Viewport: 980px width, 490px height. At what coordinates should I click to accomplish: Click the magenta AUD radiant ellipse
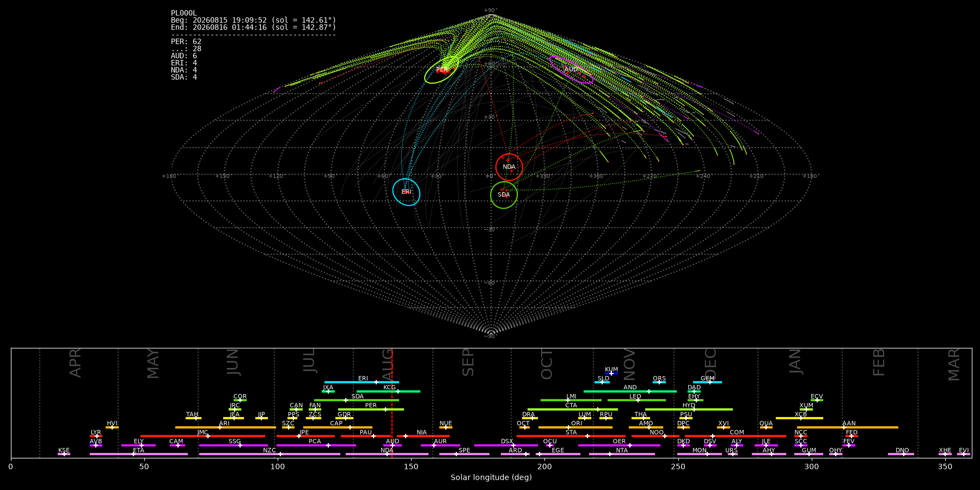tap(571, 69)
